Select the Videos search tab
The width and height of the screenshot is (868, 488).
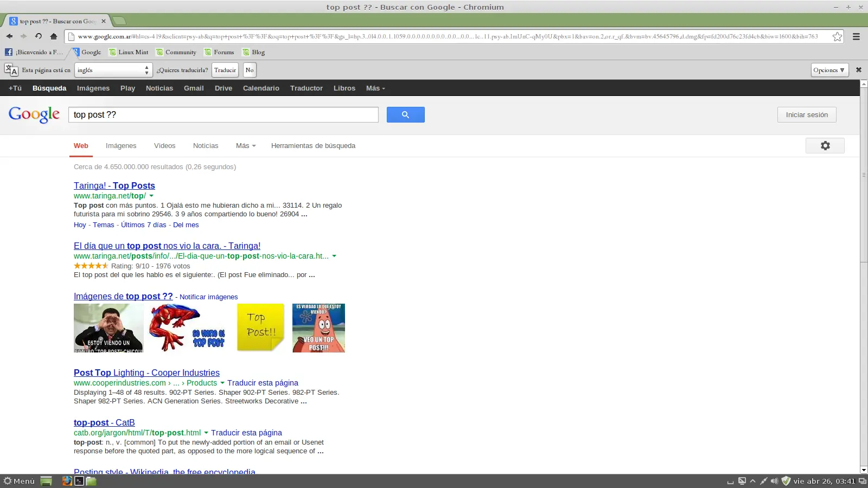(x=164, y=146)
